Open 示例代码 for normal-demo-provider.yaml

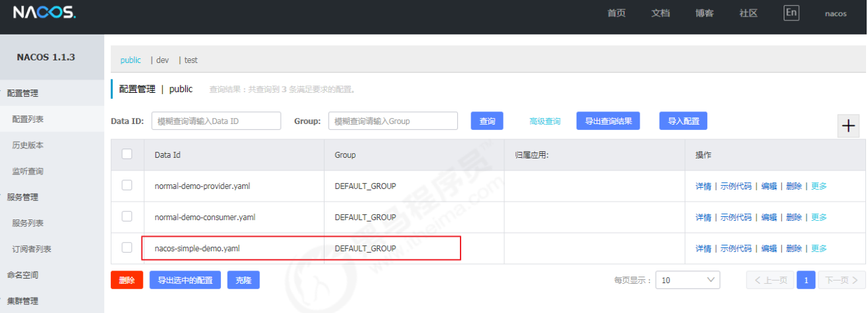click(736, 186)
